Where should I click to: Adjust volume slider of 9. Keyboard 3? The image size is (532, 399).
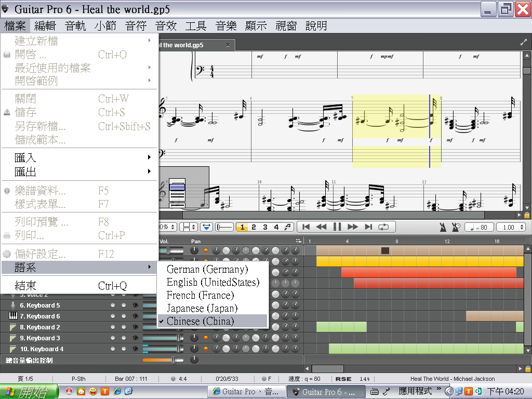163,338
